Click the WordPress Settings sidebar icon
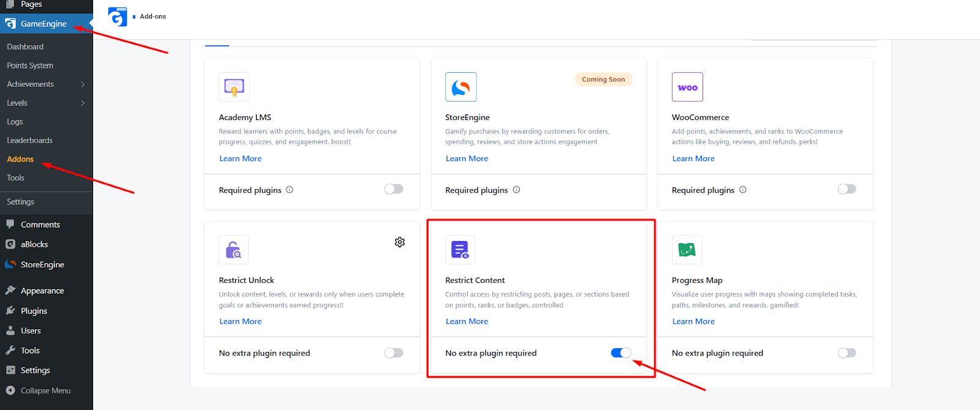 click(10, 370)
